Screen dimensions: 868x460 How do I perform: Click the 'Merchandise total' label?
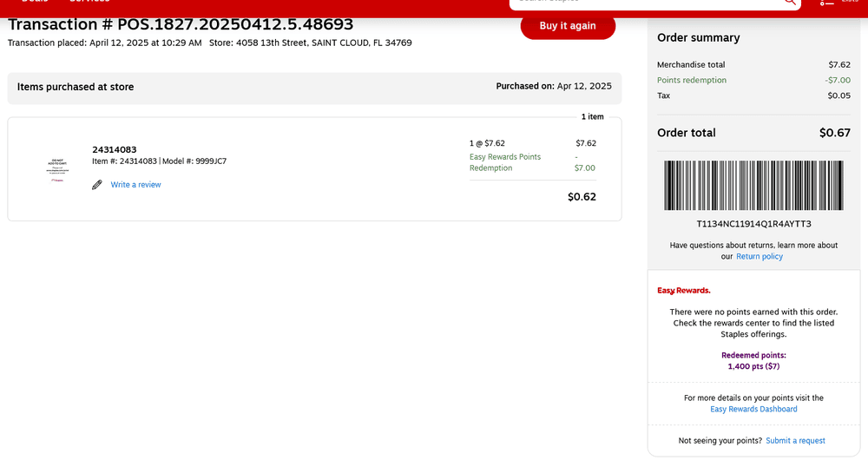691,65
